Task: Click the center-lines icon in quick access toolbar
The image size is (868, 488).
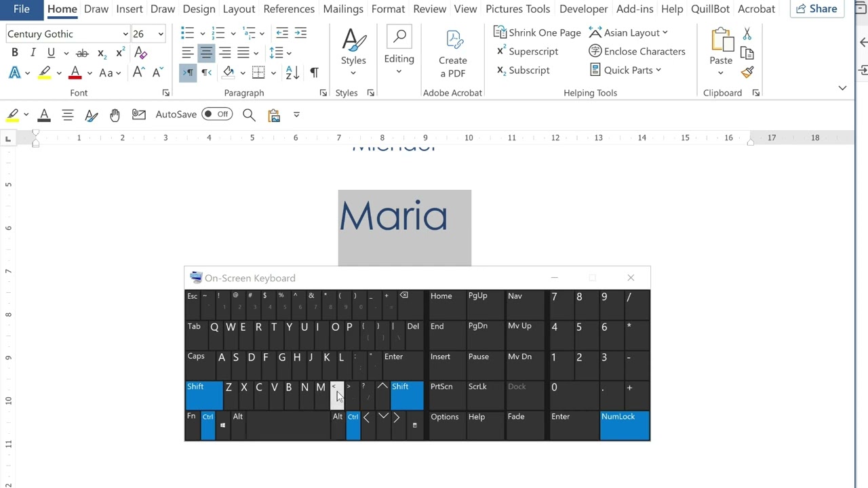Action: point(68,115)
